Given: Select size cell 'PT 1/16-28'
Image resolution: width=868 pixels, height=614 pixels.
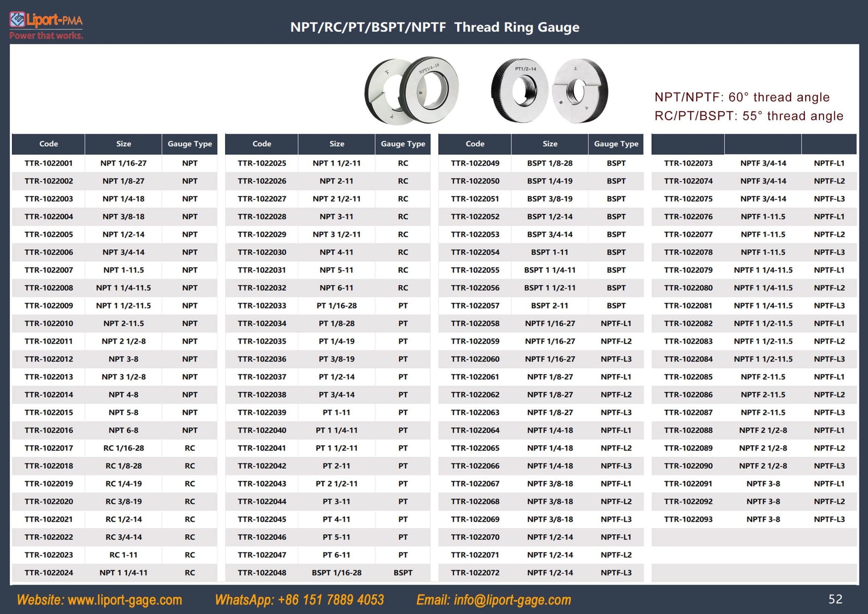Looking at the screenshot, I should (x=336, y=305).
